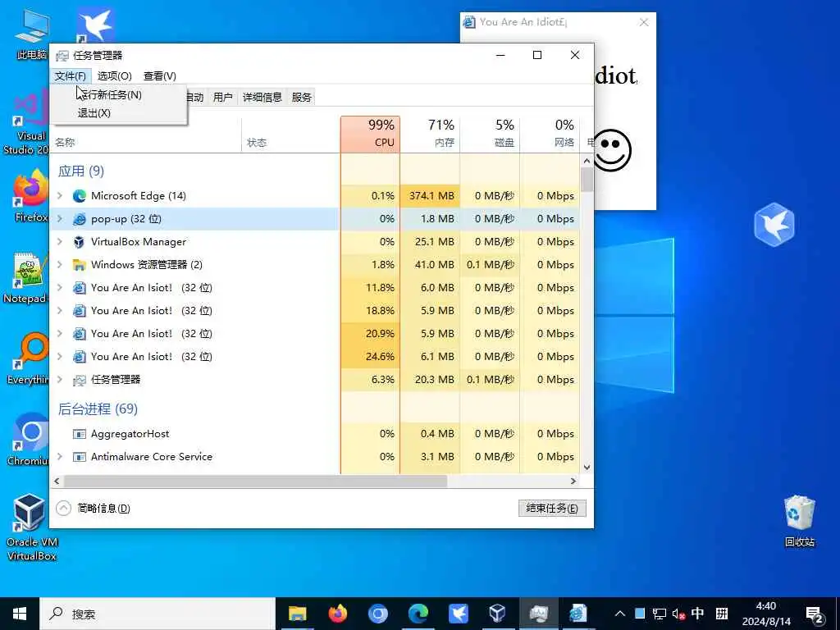Expand the Windows 资源管理器 (2) group
This screenshot has width=840, height=630.
(60, 265)
